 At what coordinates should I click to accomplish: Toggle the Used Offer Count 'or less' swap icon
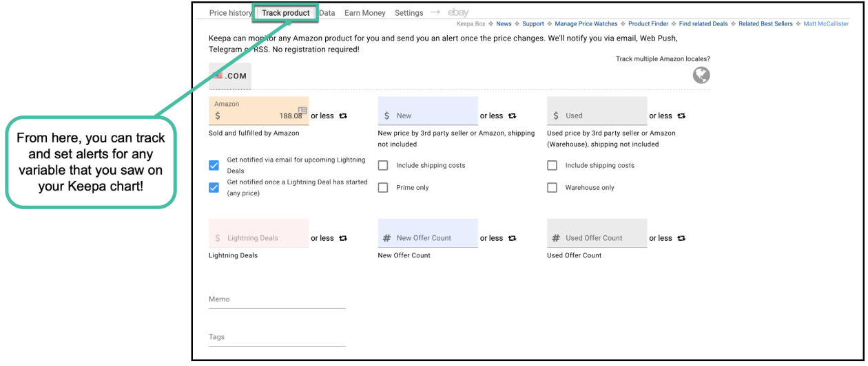(681, 238)
